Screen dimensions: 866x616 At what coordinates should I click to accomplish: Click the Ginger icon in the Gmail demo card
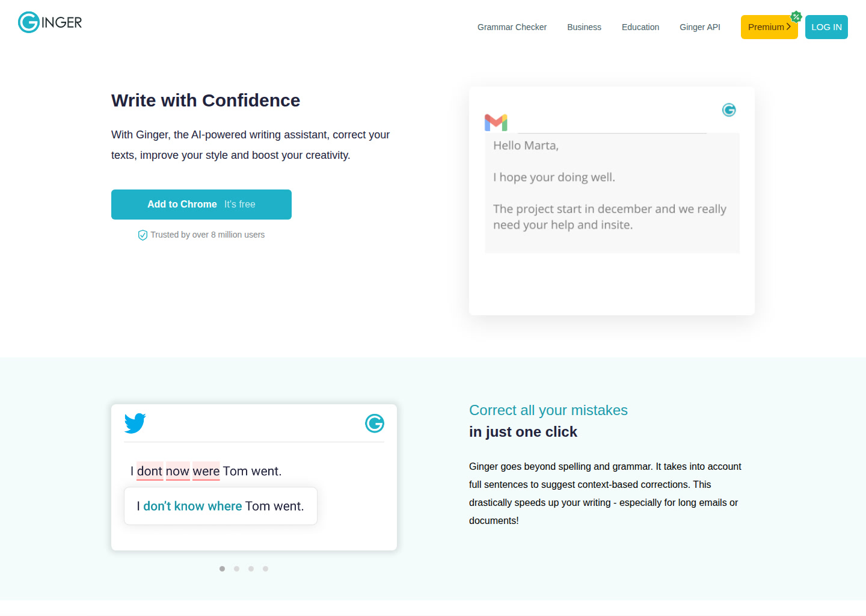coord(729,109)
